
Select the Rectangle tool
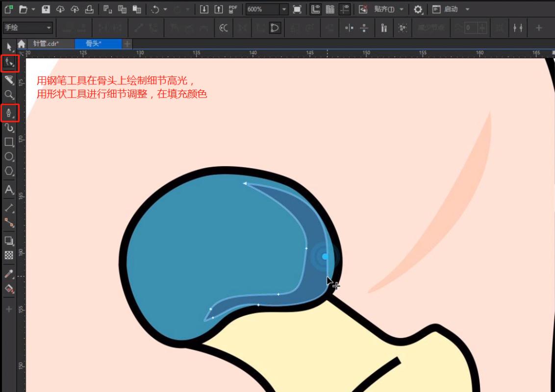point(9,142)
